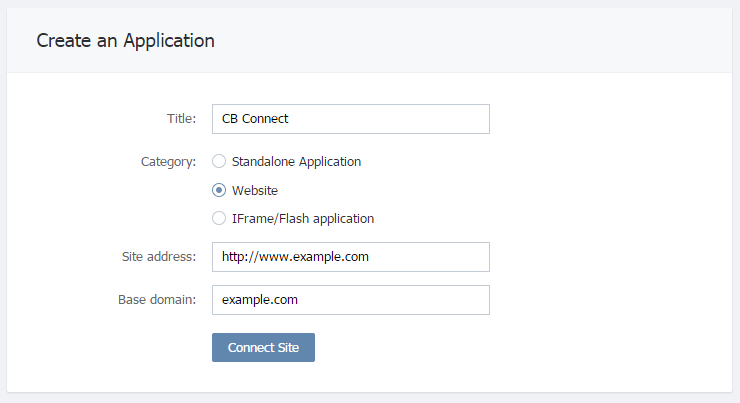Click the Title input field
Viewport: 740px width, 403px height.
[351, 119]
